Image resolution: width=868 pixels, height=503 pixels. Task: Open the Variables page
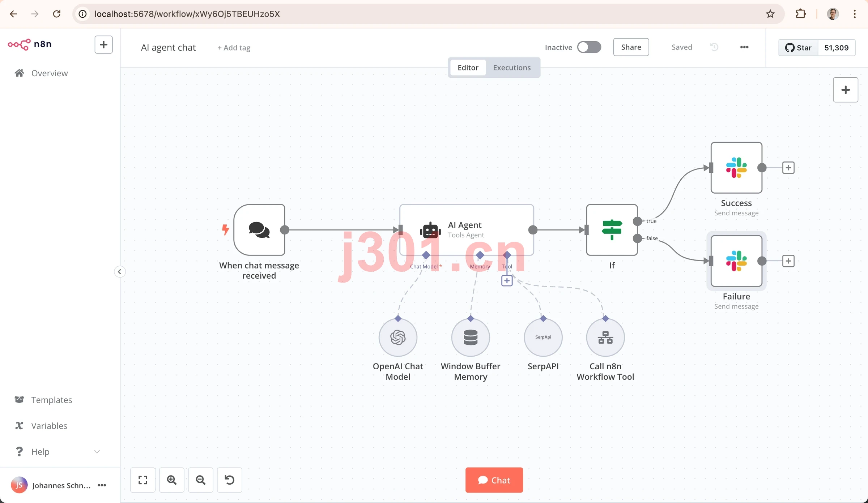49,425
